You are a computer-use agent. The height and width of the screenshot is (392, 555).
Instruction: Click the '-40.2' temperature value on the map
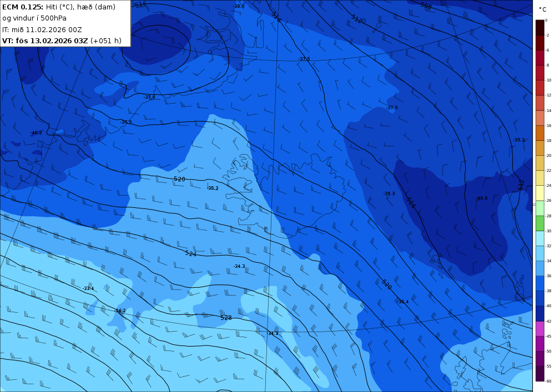[x=36, y=133]
